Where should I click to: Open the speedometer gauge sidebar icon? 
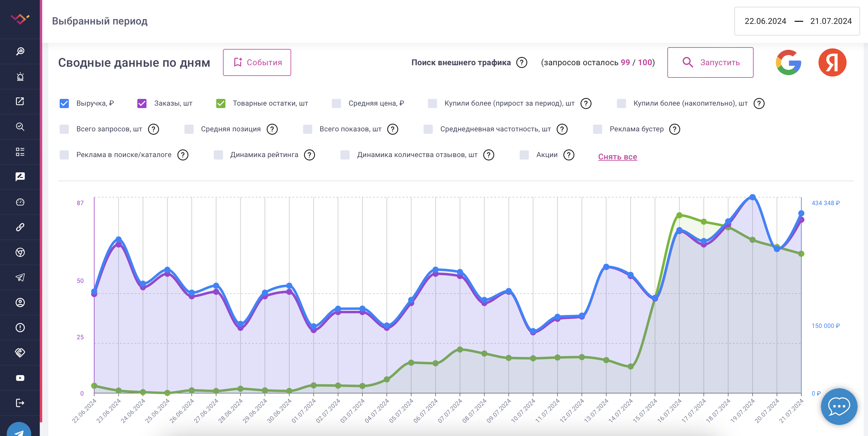(x=20, y=202)
